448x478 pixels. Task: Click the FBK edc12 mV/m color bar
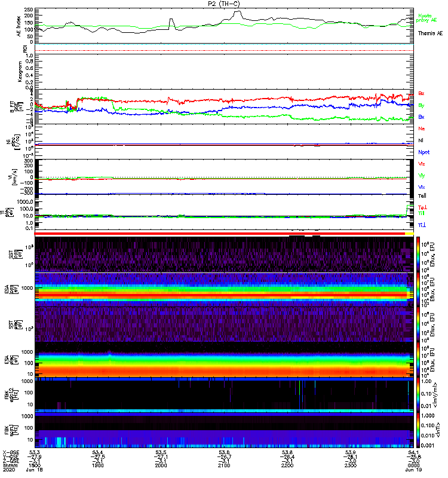[418, 395]
